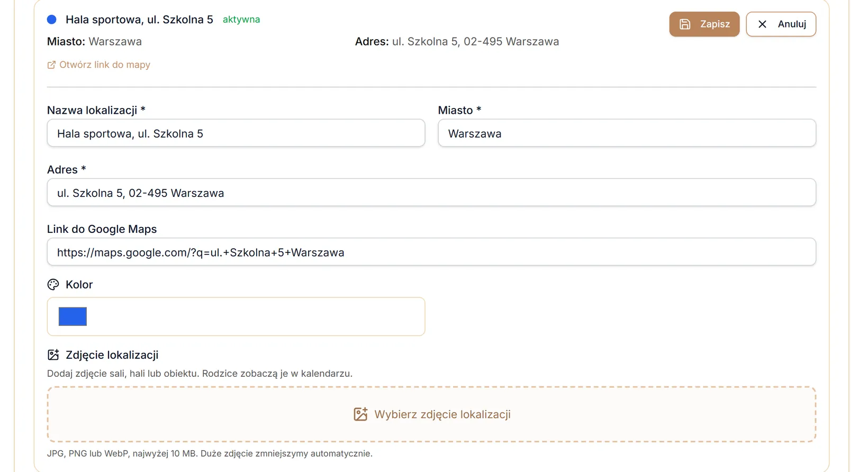Viewport: 868px width, 472px height.
Task: Edit the Adres input field
Action: pos(431,192)
